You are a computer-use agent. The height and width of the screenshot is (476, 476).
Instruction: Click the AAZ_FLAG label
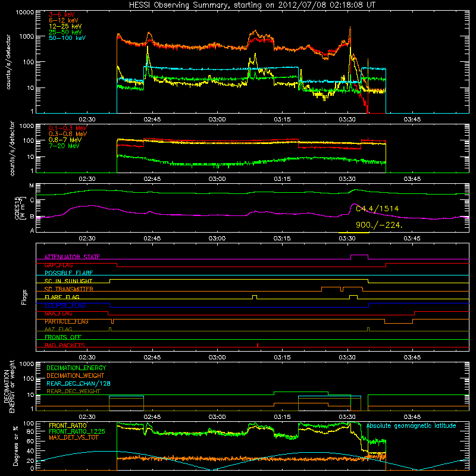(x=58, y=329)
